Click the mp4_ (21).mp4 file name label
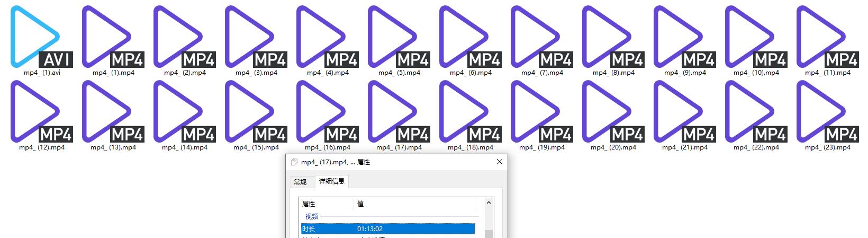 tap(685, 148)
